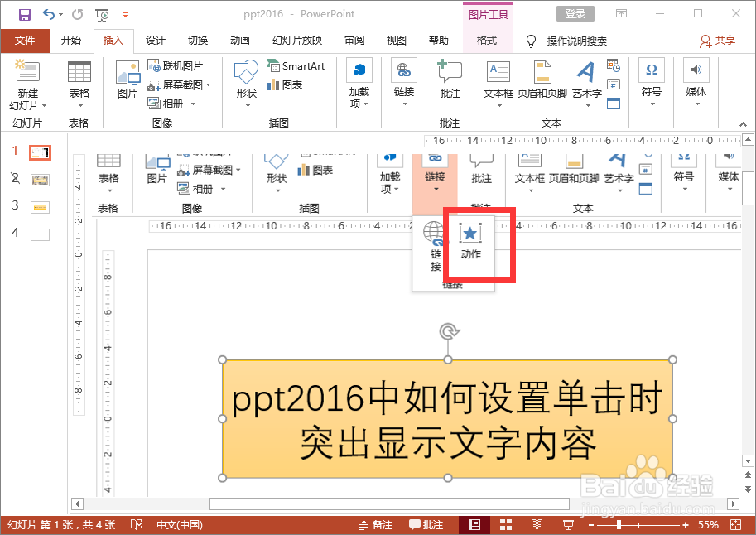
Task: Switch to the 切换 Transitions tab
Action: pos(198,41)
